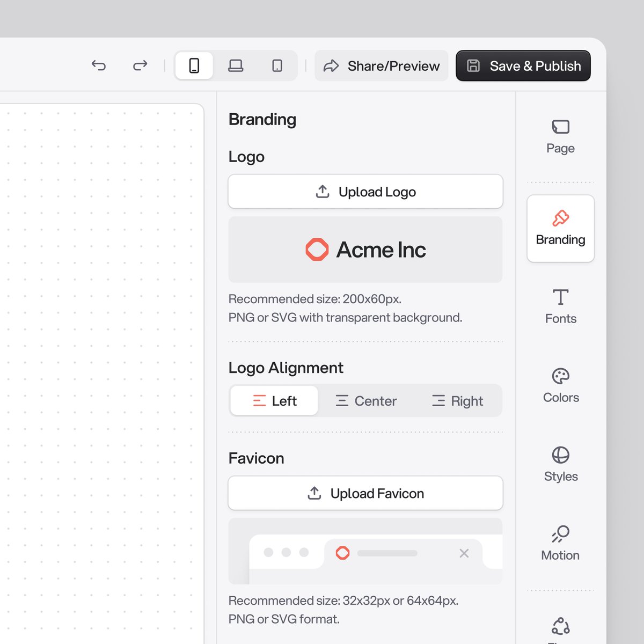Click the right-align lines icon
The image size is (644, 644).
click(438, 401)
